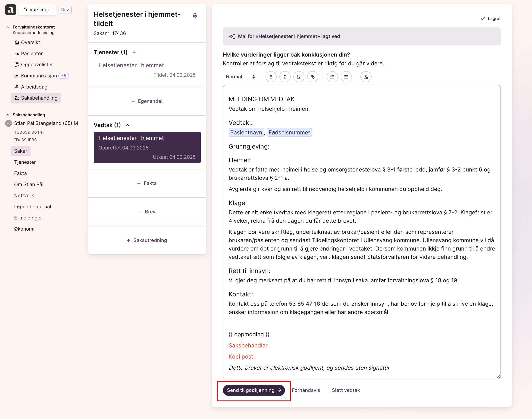Open the Normal text style dropdown

[x=240, y=77]
